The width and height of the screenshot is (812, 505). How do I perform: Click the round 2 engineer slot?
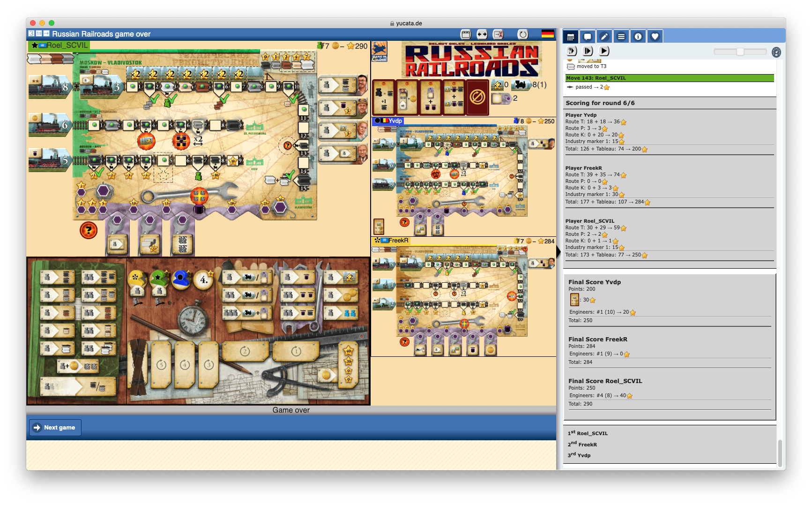pos(245,351)
